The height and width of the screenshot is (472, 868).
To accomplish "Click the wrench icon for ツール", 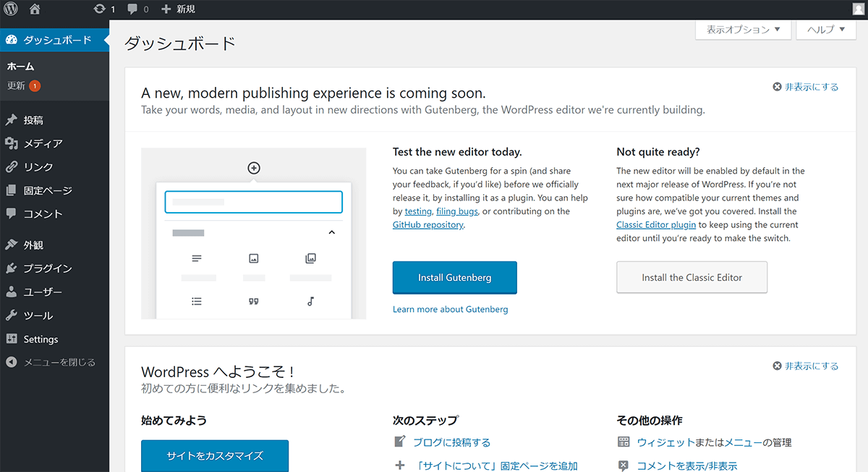I will click(x=11, y=316).
